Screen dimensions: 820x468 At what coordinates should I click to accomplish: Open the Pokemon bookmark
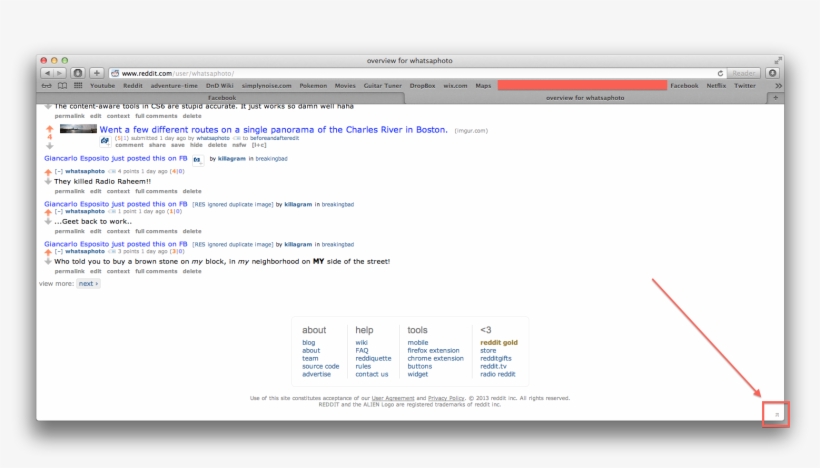coord(313,85)
